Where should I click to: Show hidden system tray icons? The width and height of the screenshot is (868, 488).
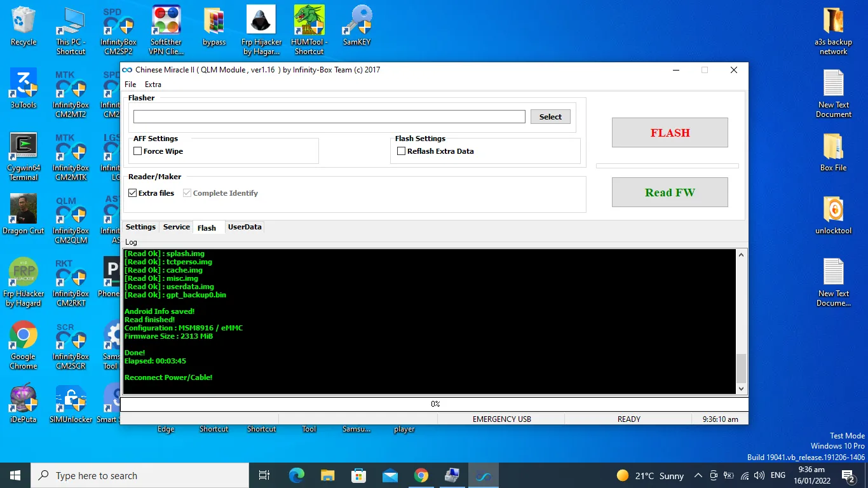point(698,475)
